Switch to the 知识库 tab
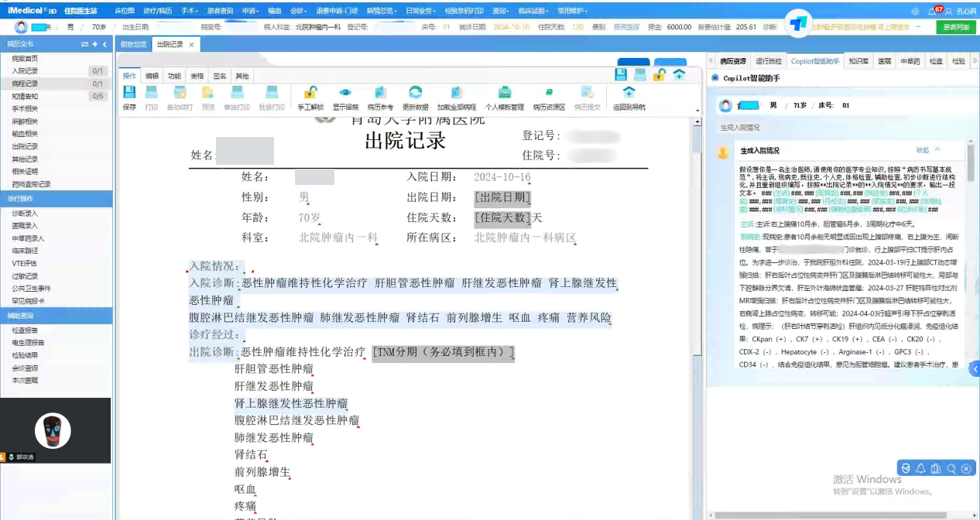This screenshot has width=980, height=520. coord(858,61)
